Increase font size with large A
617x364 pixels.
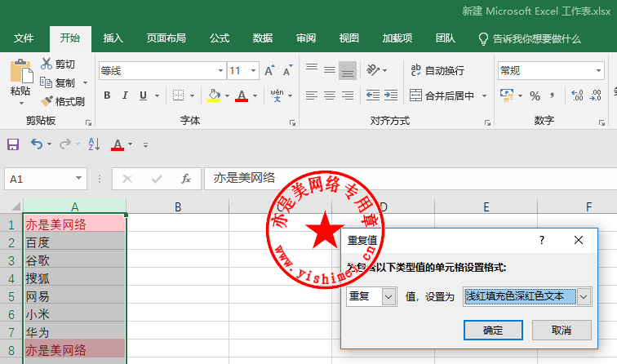tap(269, 70)
